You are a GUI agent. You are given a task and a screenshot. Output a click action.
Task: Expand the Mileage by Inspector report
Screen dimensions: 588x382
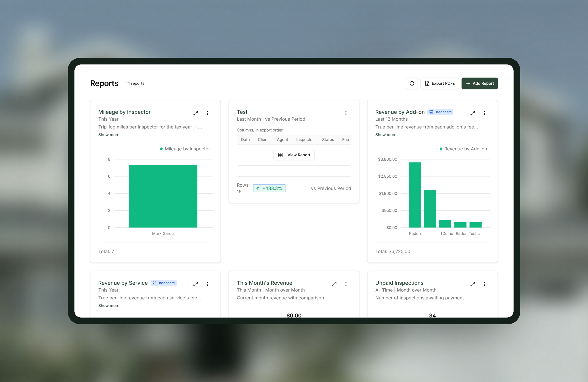[x=195, y=113]
